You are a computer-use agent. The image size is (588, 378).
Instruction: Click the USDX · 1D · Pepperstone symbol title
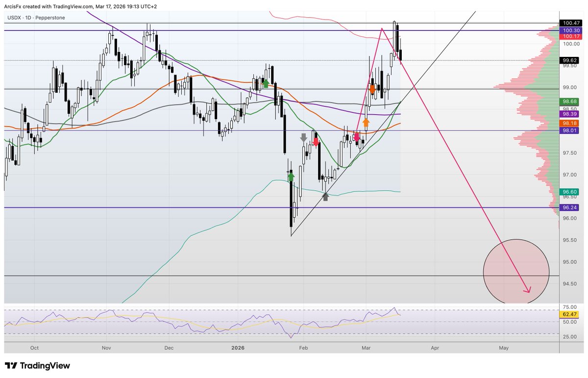tap(37, 18)
